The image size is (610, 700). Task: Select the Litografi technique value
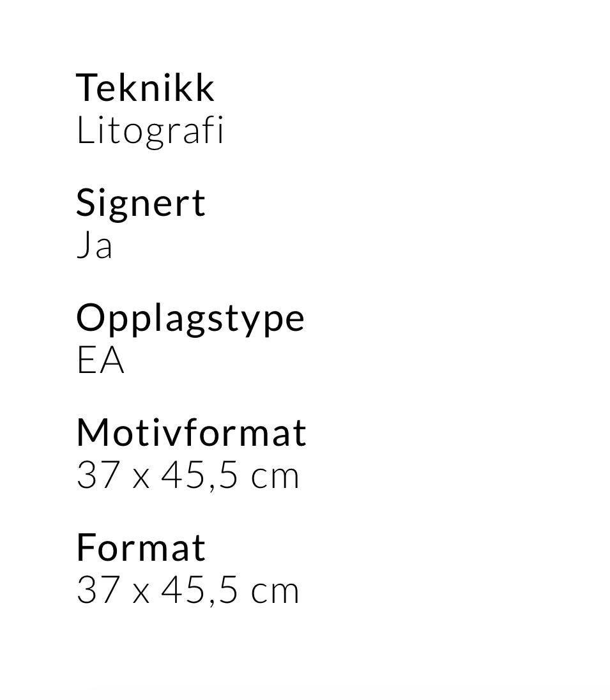(x=150, y=130)
